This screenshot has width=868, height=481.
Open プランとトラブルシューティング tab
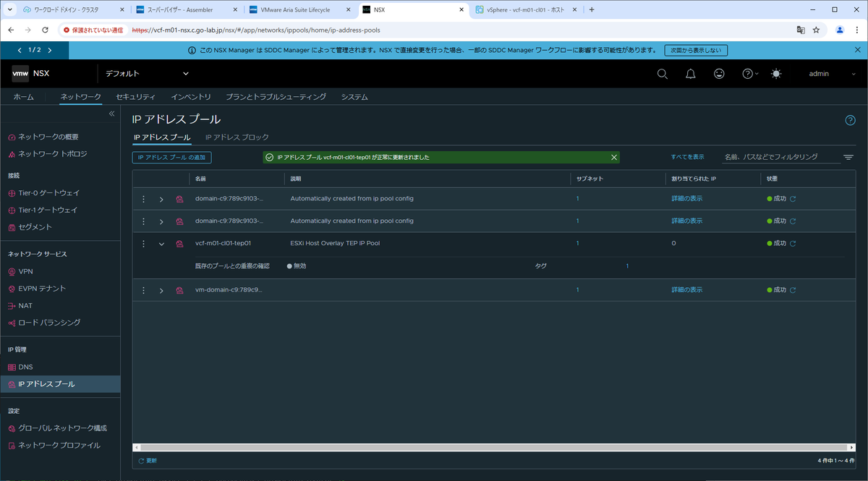tap(276, 97)
